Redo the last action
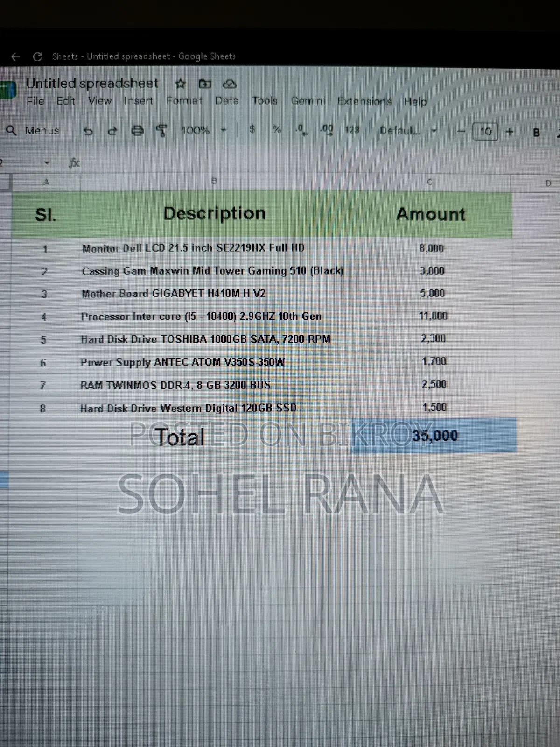This screenshot has width=560, height=747. point(112,131)
